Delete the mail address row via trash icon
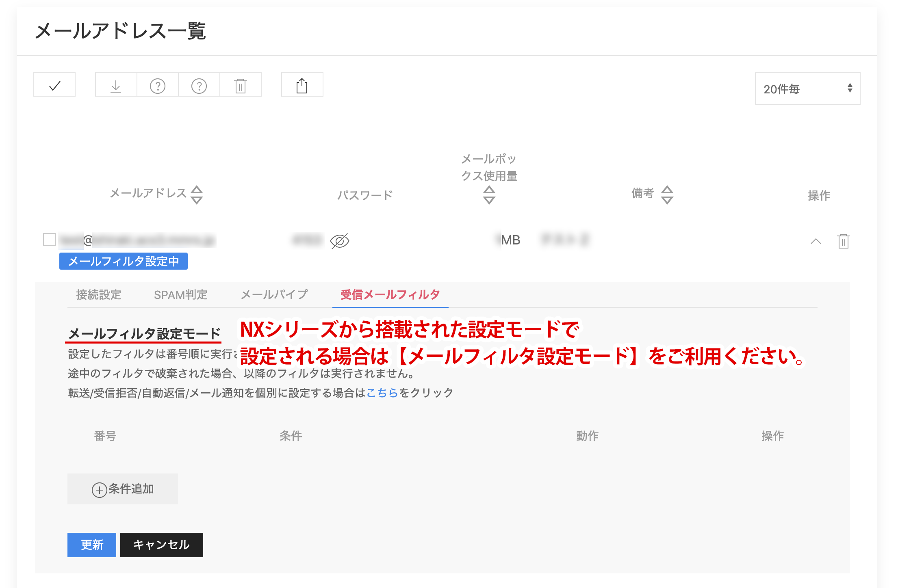The width and height of the screenshot is (898, 588). [x=843, y=241]
